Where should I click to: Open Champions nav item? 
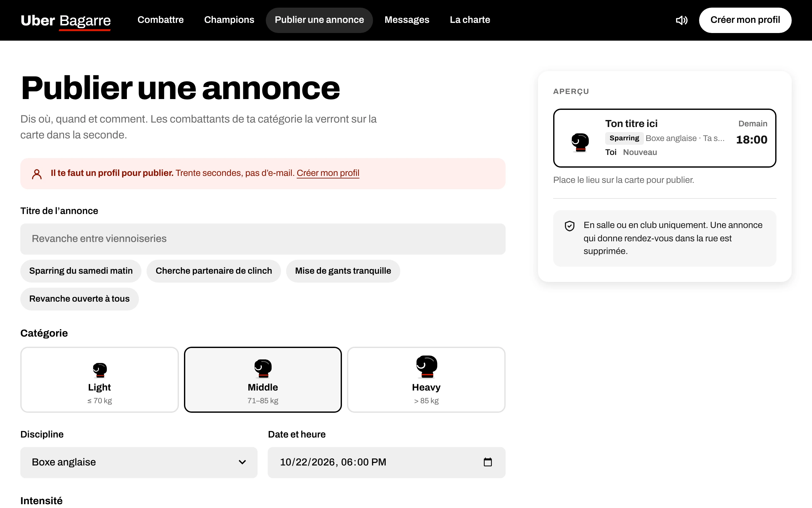coord(229,20)
